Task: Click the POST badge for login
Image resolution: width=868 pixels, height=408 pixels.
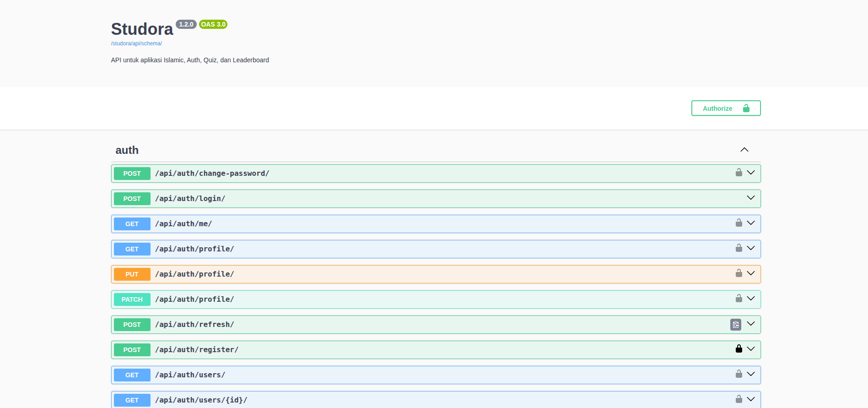Action: (132, 199)
